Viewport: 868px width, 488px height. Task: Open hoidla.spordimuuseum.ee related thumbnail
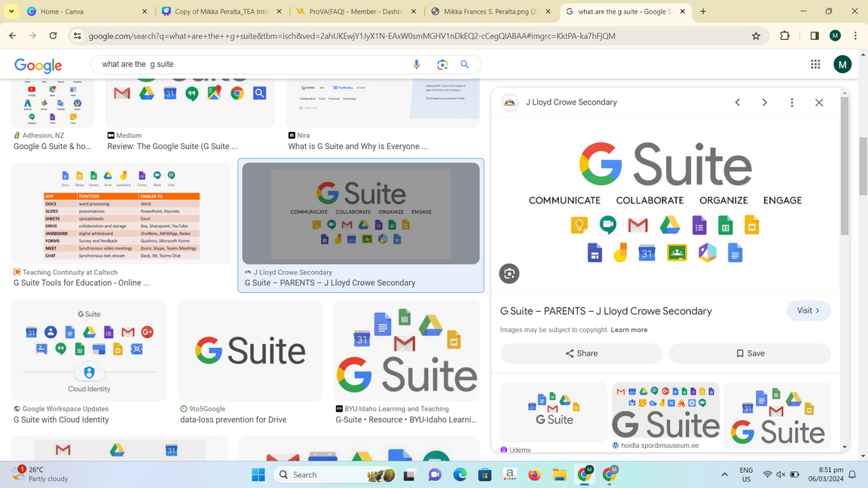[665, 410]
